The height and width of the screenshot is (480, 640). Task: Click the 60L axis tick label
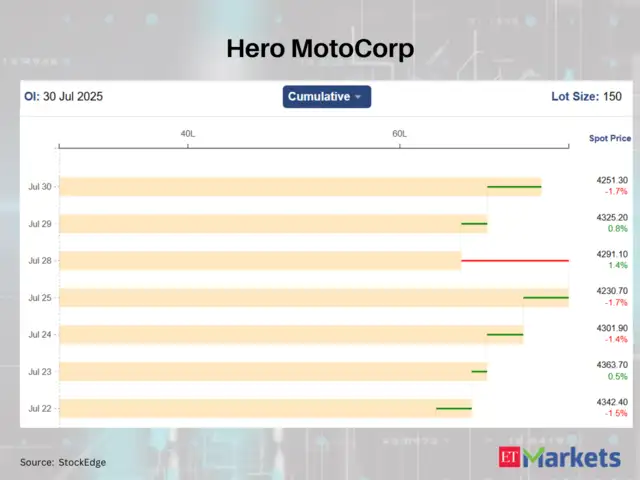click(399, 133)
